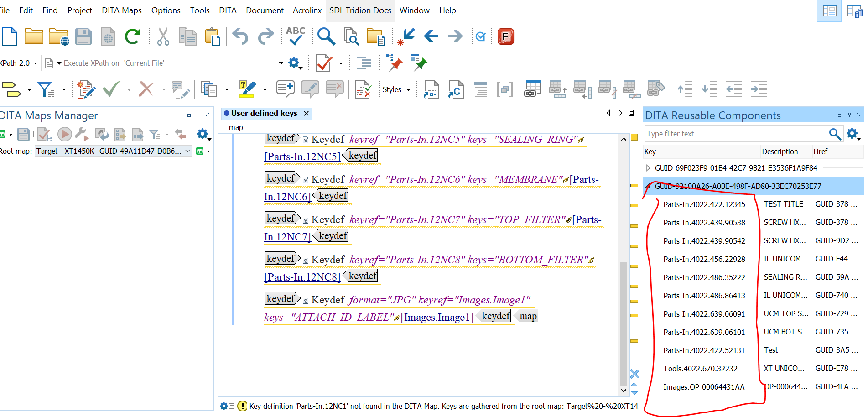
Task: Follow the [Parts-In.12NC5] link
Action: (302, 156)
